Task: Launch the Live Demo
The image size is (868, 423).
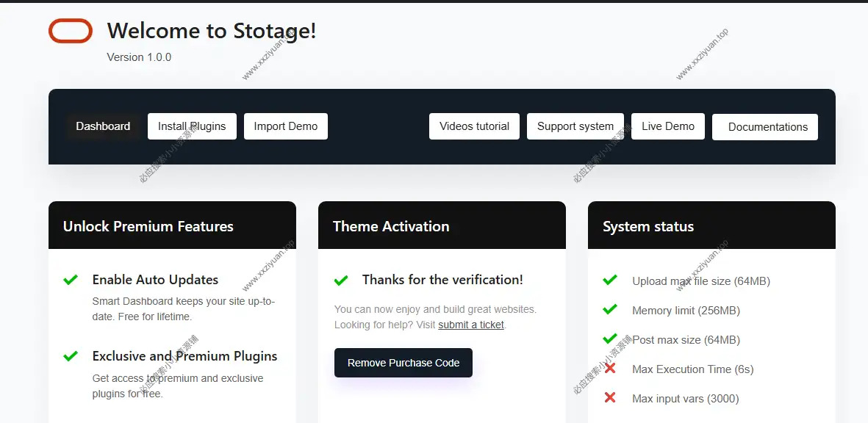Action: click(x=667, y=126)
